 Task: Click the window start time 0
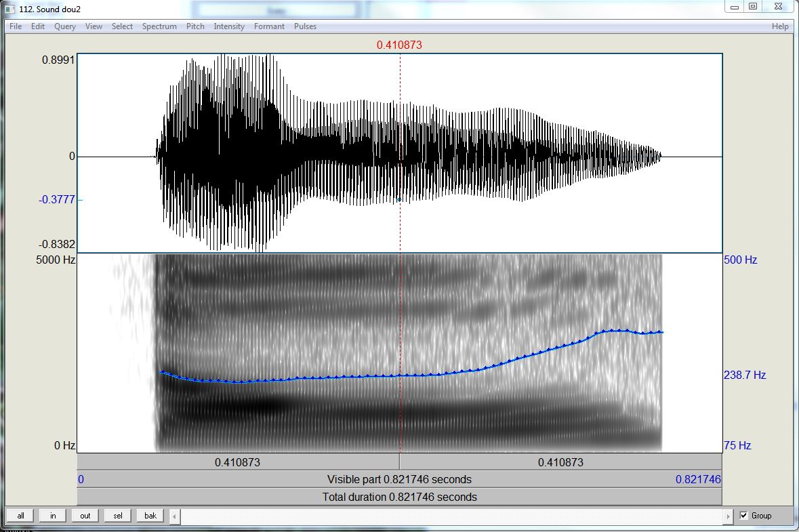(81, 480)
